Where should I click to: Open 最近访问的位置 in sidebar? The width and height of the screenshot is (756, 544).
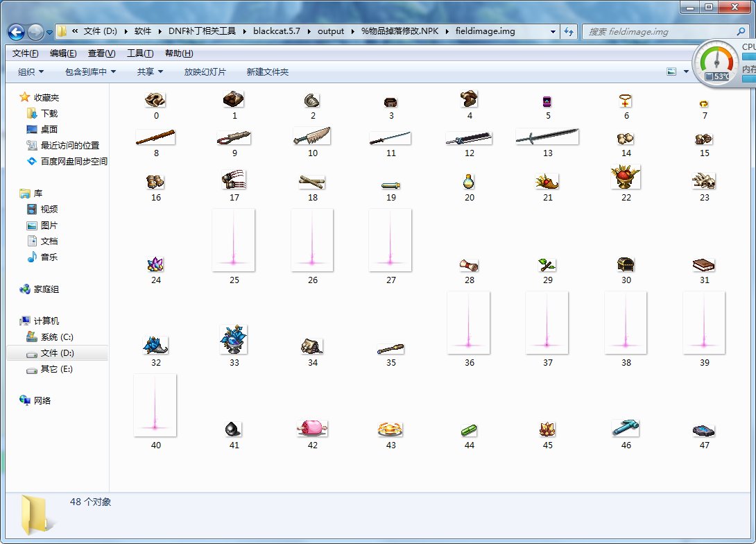[63, 145]
